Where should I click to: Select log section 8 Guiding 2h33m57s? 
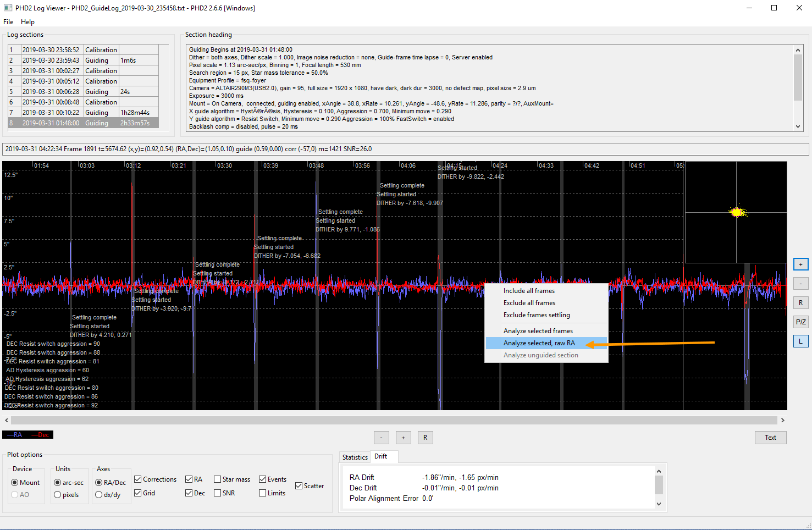83,123
